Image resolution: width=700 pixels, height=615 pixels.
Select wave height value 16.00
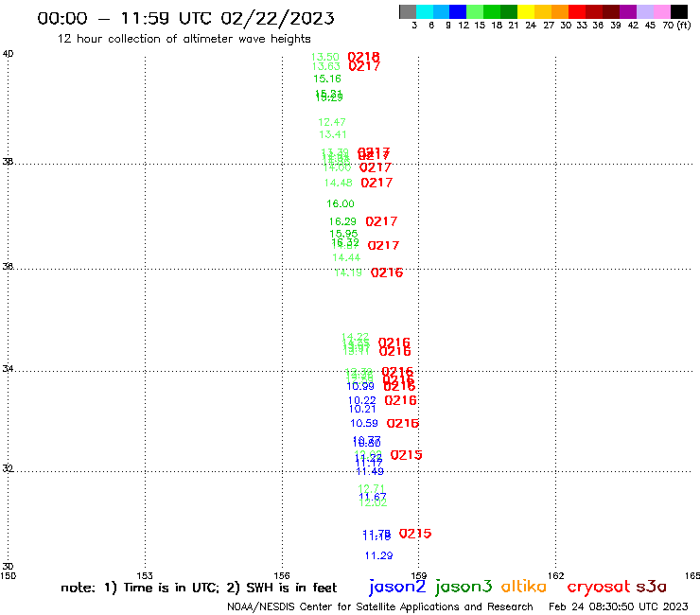coord(341,204)
